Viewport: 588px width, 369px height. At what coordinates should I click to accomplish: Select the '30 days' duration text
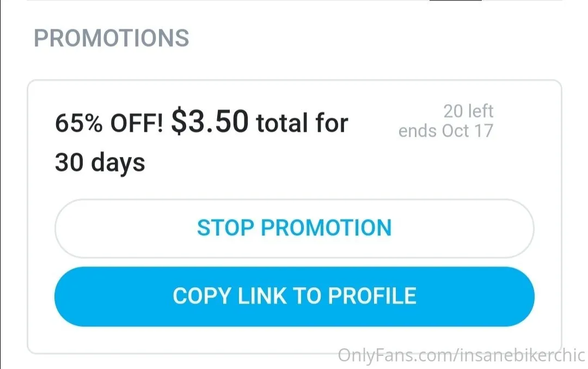click(100, 162)
